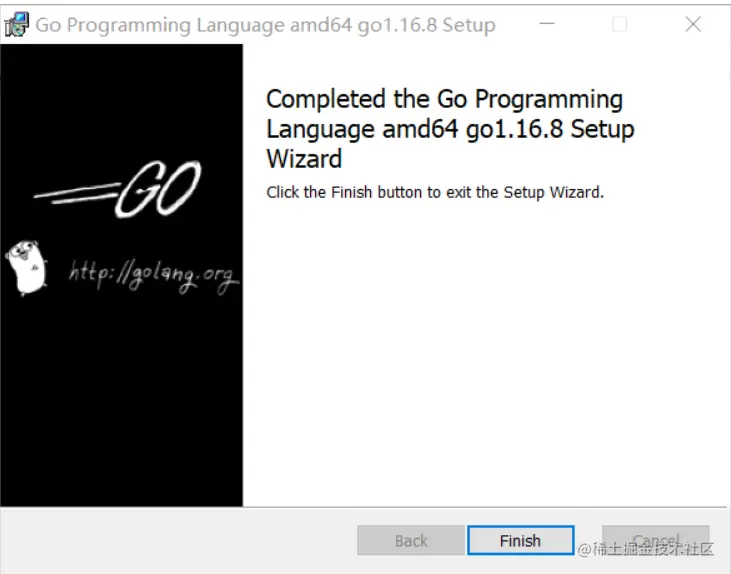Click the grey footer area left of Back
Screen dimensions: 731x574
pyautogui.click(x=179, y=540)
